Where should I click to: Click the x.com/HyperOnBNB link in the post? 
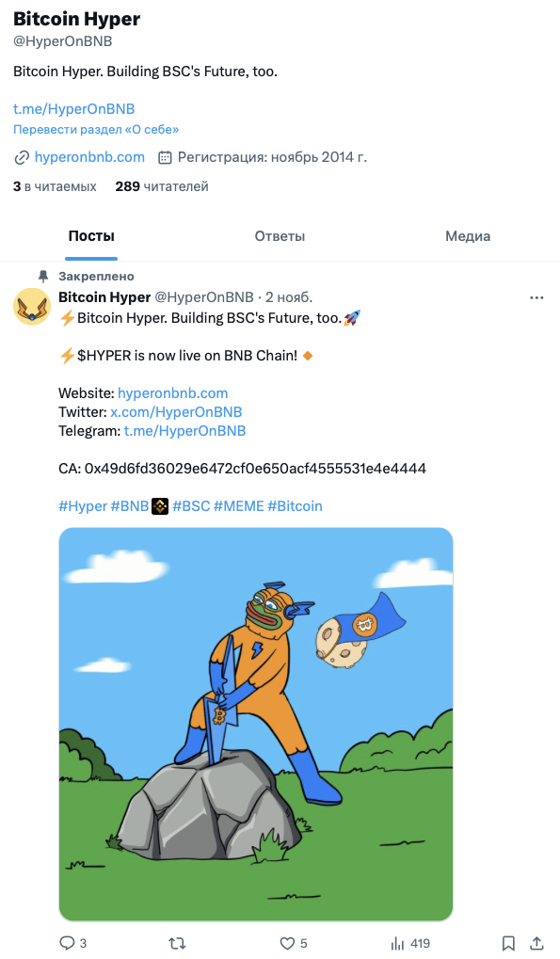click(176, 411)
